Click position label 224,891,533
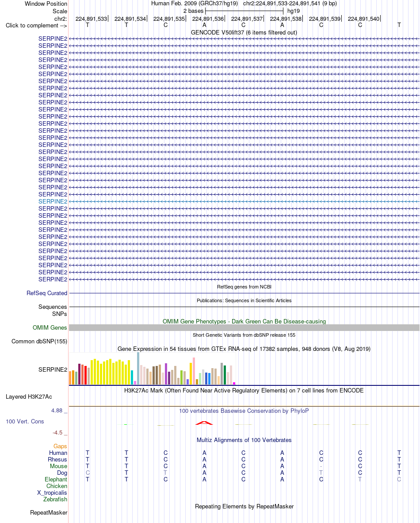The width and height of the screenshot is (420, 523). (x=92, y=19)
